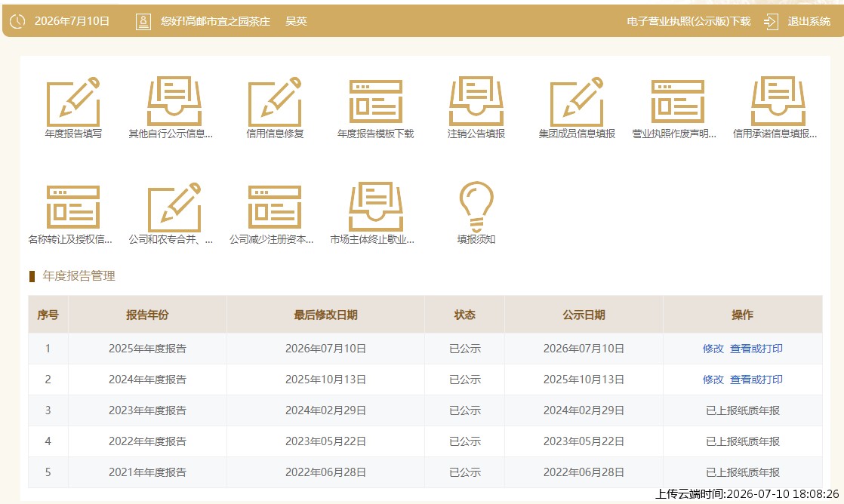Select the 2022年年度报告 cell
844x504 pixels.
pyautogui.click(x=147, y=441)
